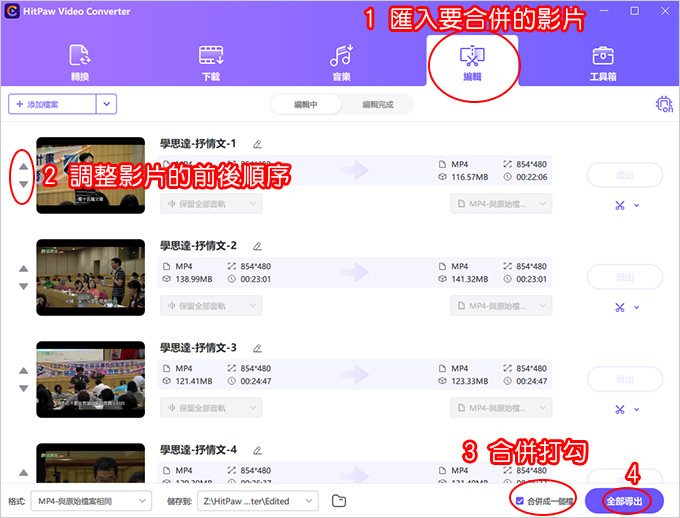Click file title 學思達-抒情文-3
Screen dimensions: 680x518
(x=198, y=348)
